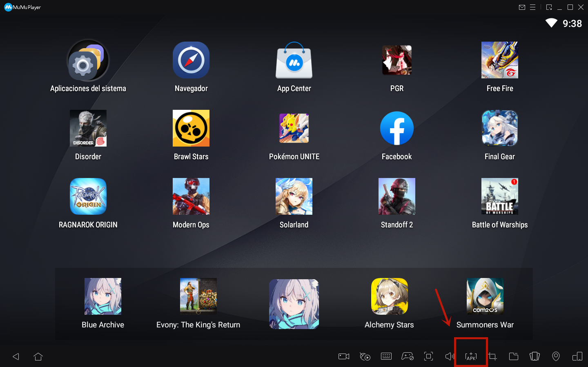Rotate the screen orientation
Image resolution: width=588 pixels, height=367 pixels.
(x=535, y=356)
